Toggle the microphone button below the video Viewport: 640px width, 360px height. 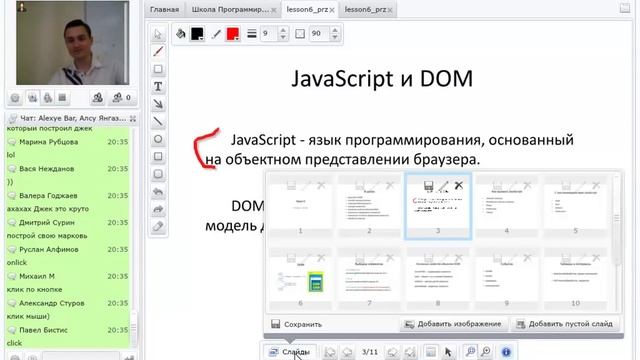(48, 98)
